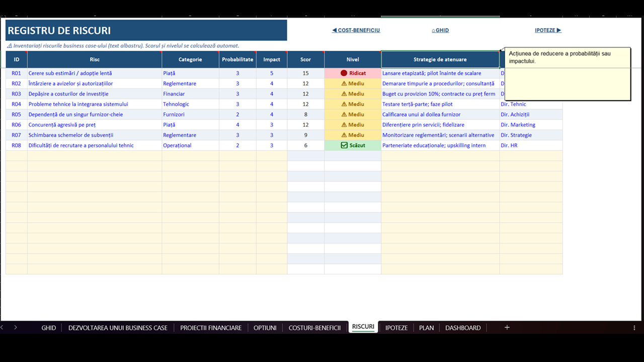Select the Furnizori category cell

tap(190, 115)
